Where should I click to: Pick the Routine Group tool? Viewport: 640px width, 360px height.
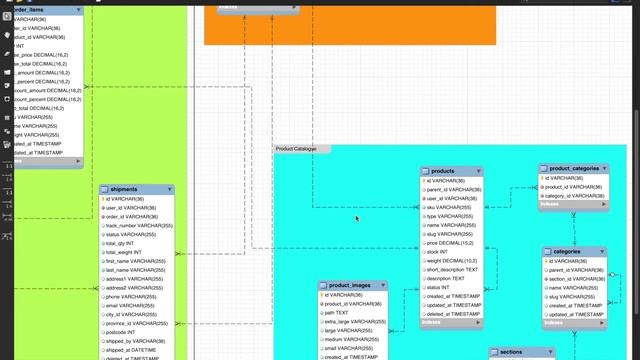(7, 144)
